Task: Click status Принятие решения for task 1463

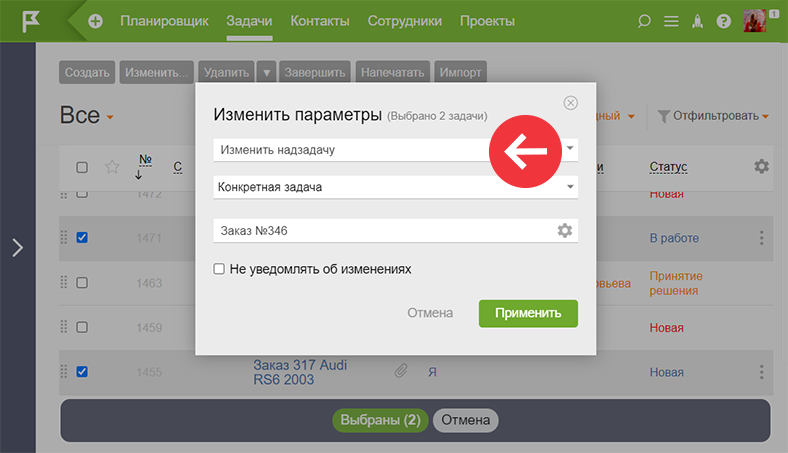Action: [676, 283]
